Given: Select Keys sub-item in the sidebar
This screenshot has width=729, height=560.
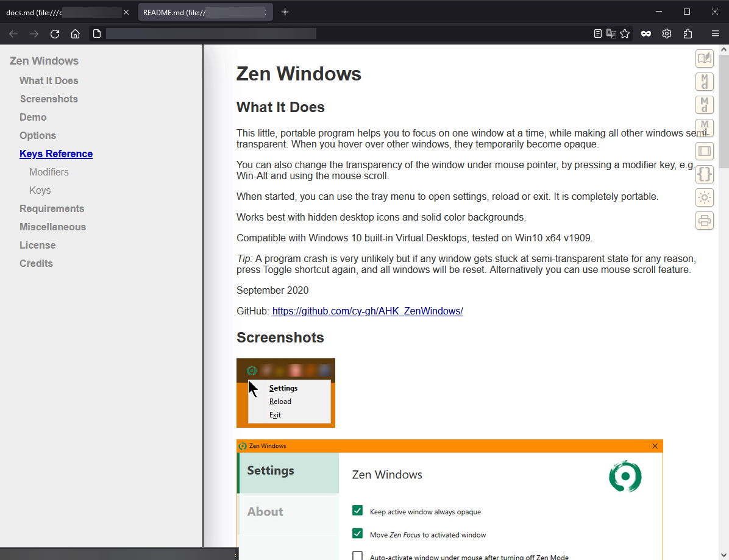Looking at the screenshot, I should point(40,191).
